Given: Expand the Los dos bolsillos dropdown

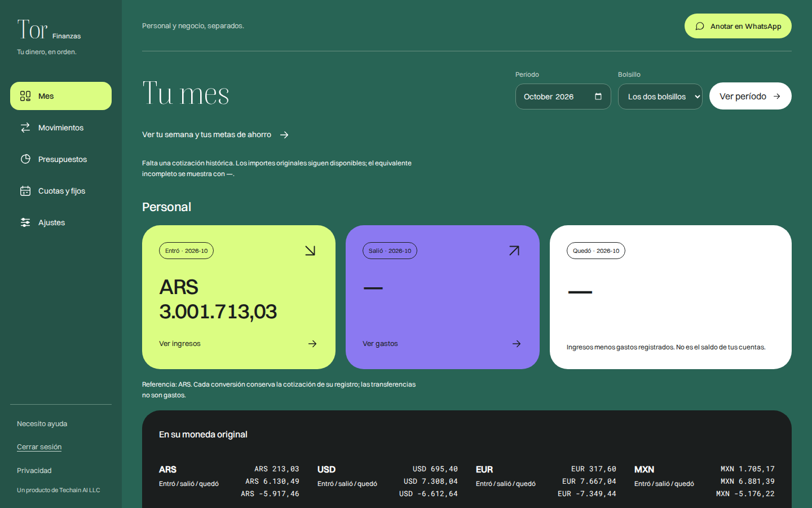Looking at the screenshot, I should pyautogui.click(x=660, y=97).
